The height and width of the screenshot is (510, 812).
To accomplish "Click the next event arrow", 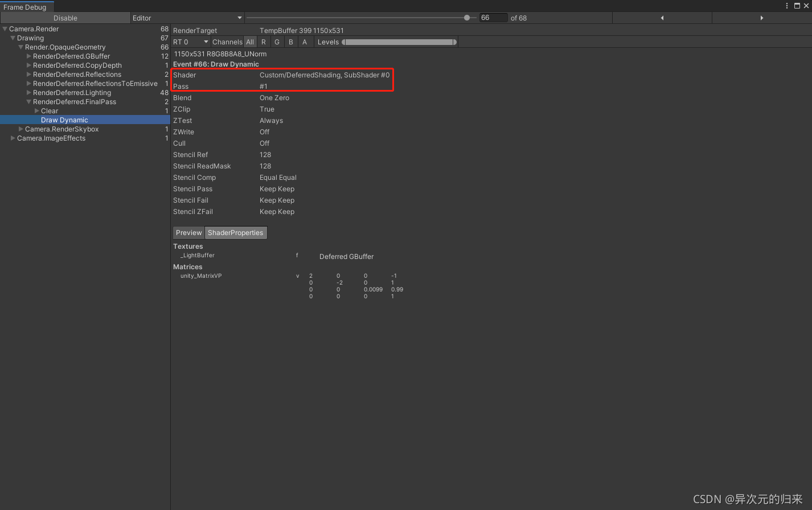I will pyautogui.click(x=762, y=18).
